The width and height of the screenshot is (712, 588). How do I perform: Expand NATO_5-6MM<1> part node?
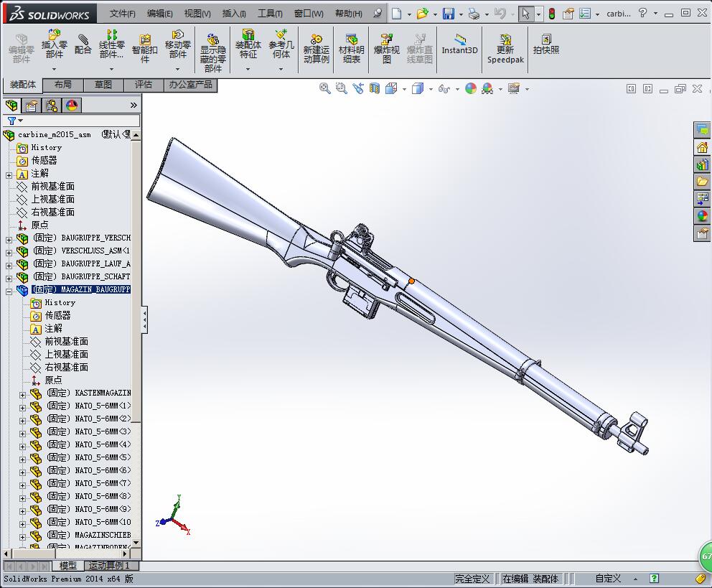(x=22, y=407)
